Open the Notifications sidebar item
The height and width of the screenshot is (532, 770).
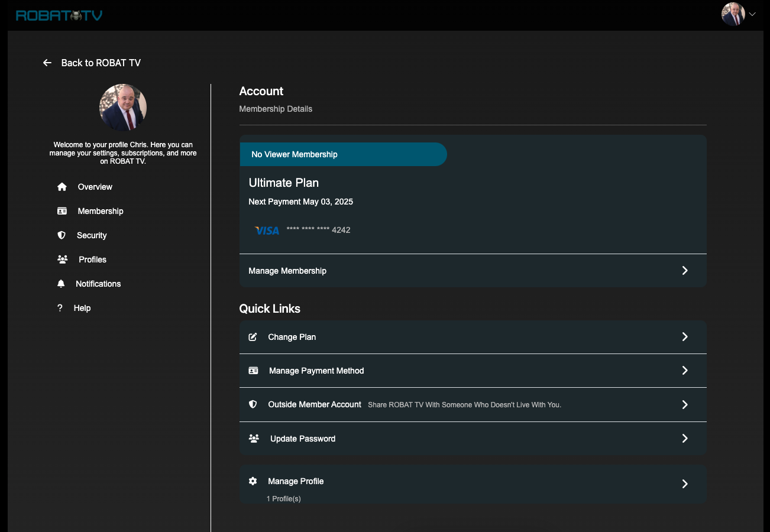98,284
